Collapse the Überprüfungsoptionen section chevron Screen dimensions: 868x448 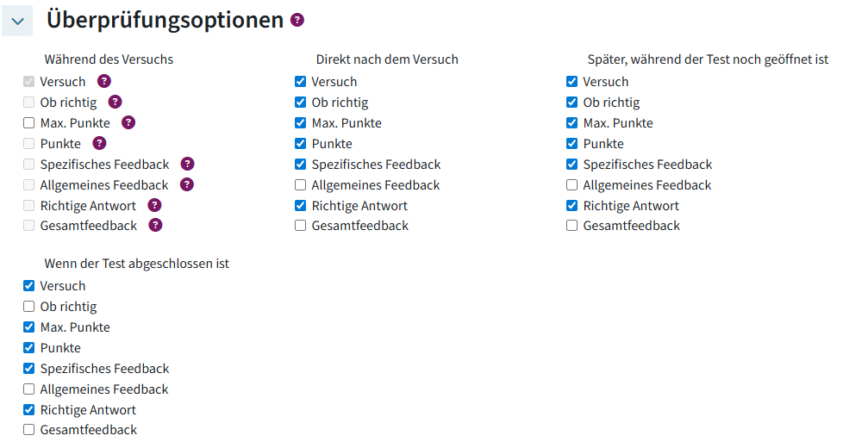(17, 21)
